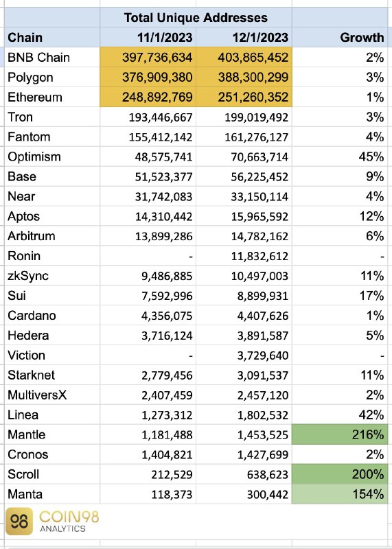Click Viction's 3,729,640 value cell

(244, 355)
